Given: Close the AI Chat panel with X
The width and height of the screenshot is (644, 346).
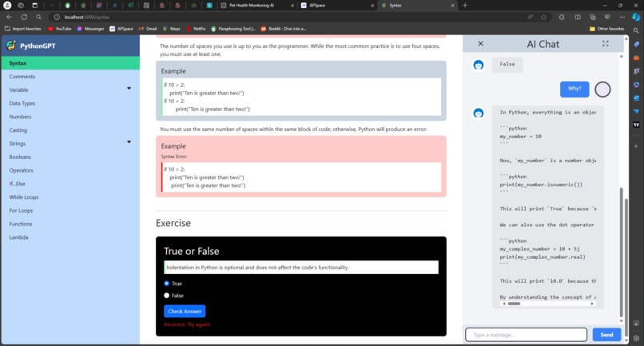Looking at the screenshot, I should tap(480, 44).
